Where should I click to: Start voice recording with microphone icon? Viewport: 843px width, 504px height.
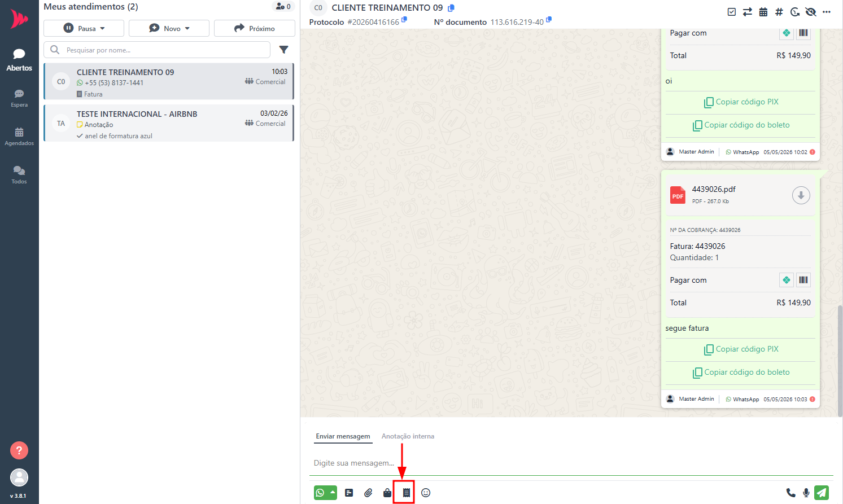point(806,493)
